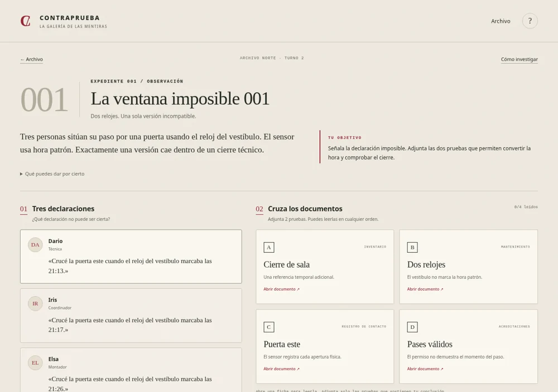Click the IR avatar for Iris
This screenshot has height=392, width=558.
[35, 304]
